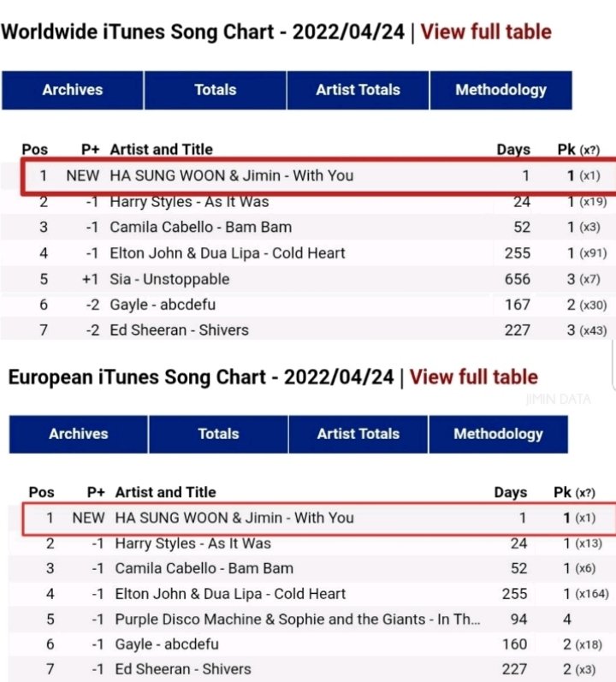Image resolution: width=616 pixels, height=682 pixels.
Task: Click the Sia - Unstoppable row
Action: click(x=169, y=279)
